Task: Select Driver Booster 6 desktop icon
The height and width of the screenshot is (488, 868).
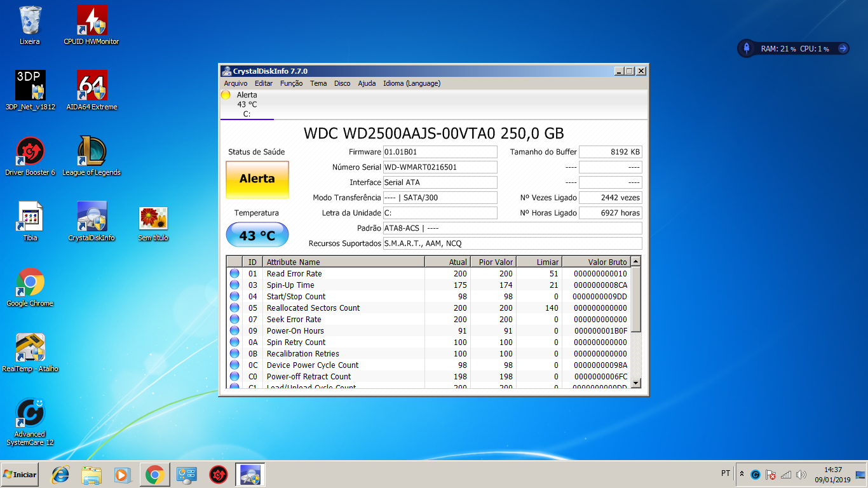Action: coord(30,156)
